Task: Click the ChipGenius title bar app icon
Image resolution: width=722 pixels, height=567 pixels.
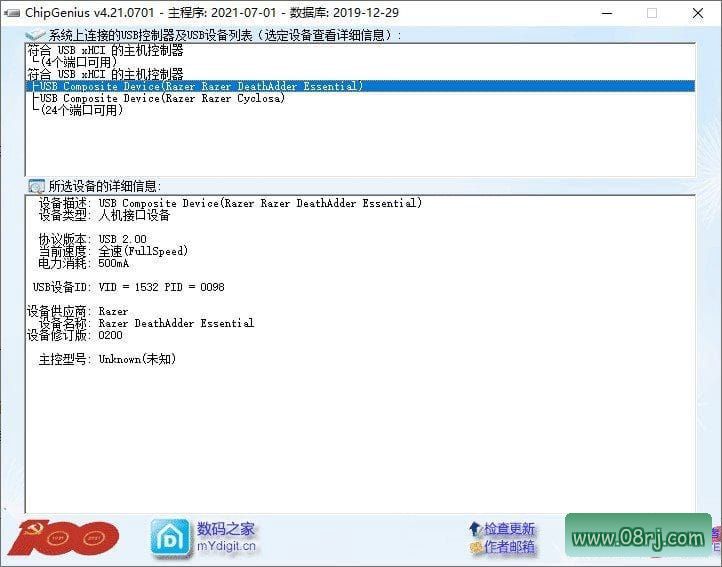Action: [12, 13]
